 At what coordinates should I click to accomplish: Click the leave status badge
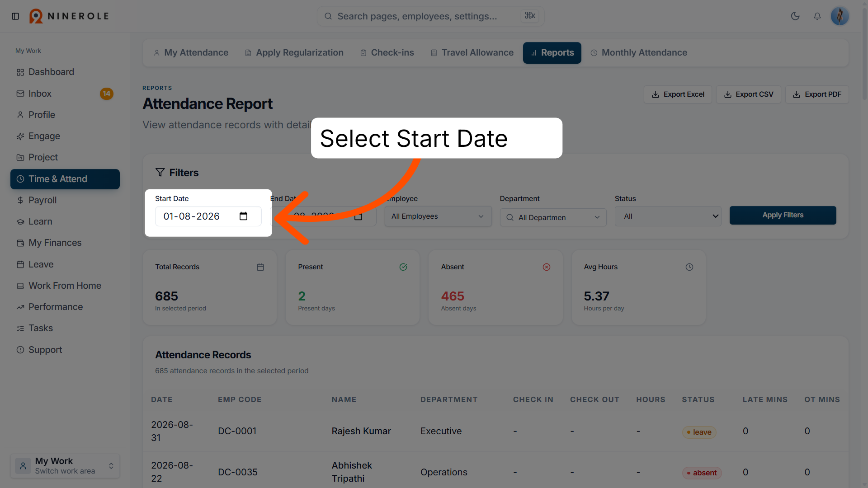(x=699, y=432)
